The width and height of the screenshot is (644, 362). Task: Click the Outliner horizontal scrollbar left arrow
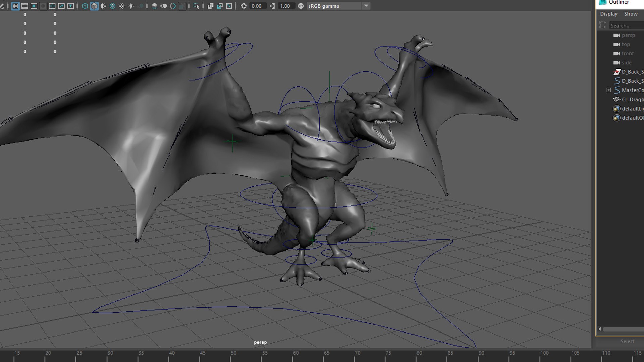[600, 329]
